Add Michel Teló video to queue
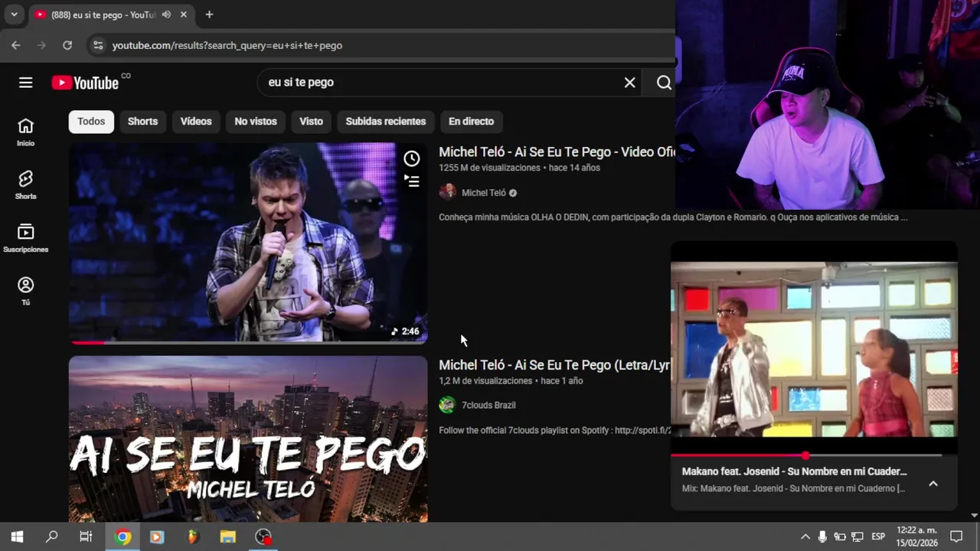 tap(412, 181)
